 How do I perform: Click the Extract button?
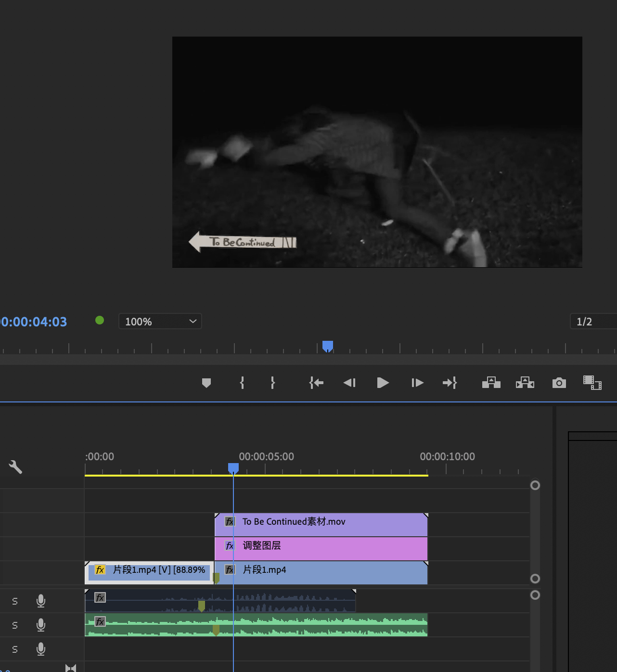click(x=525, y=383)
